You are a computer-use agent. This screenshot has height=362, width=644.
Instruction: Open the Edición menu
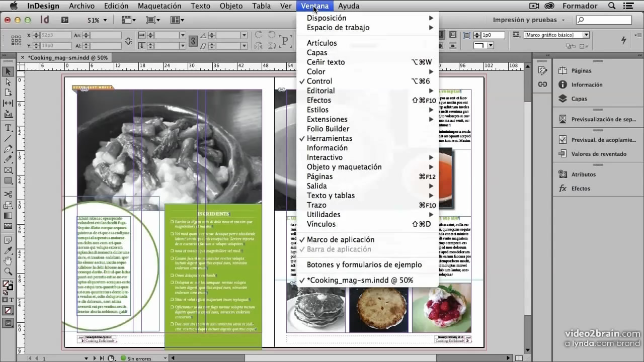[x=116, y=6]
